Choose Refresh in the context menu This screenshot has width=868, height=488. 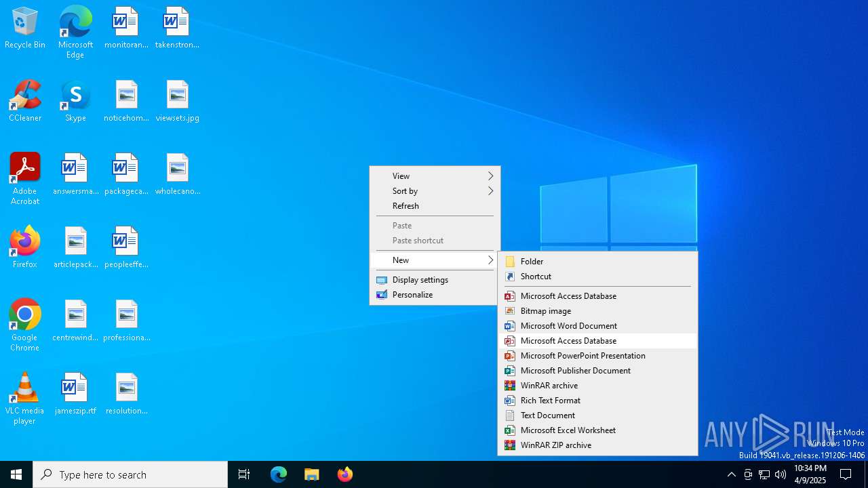(x=435, y=206)
